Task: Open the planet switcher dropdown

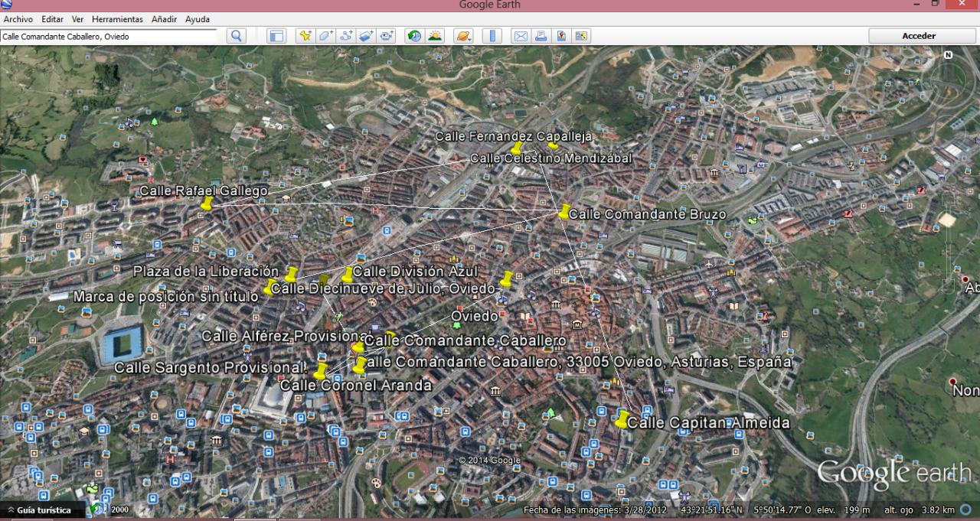Action: tap(463, 36)
